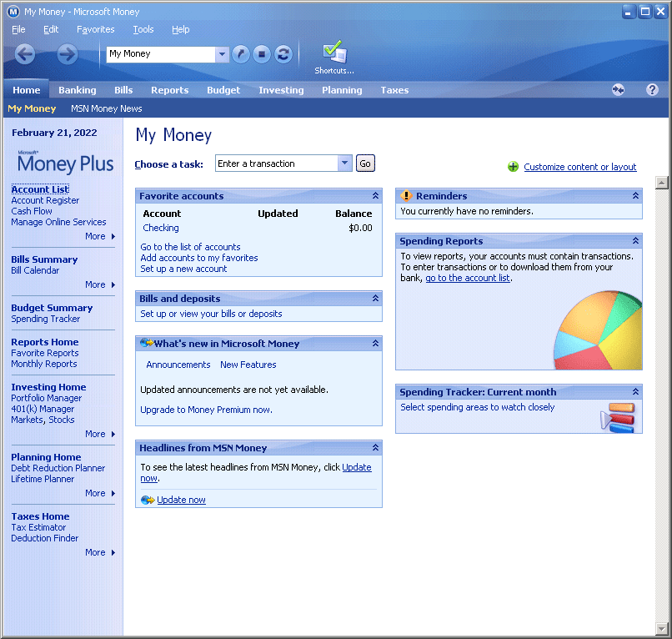Switch to the Budget tab
Viewport: 672px width, 639px height.
pos(223,90)
